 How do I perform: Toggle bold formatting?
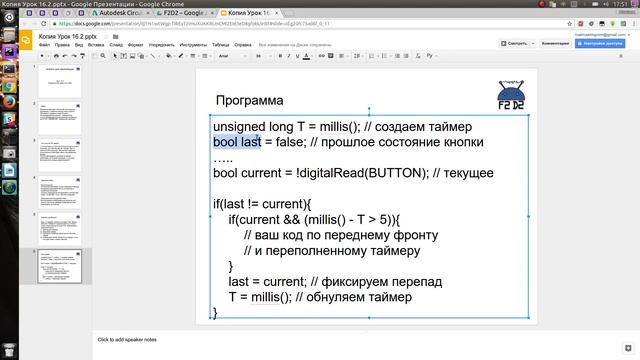(280, 56)
